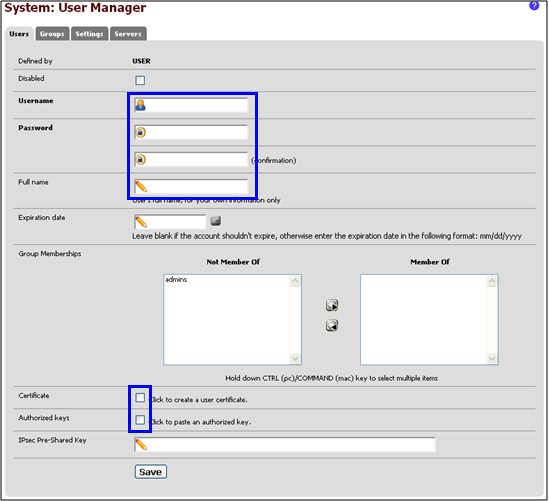Click up arrow on Not Member Of list scrollbar
Viewport: 549px width, 501px height.
pos(295,281)
